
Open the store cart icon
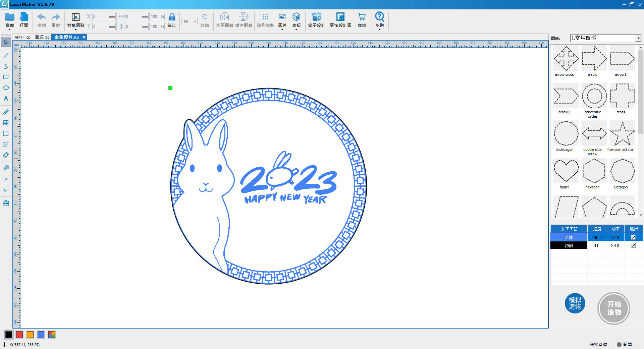(362, 17)
